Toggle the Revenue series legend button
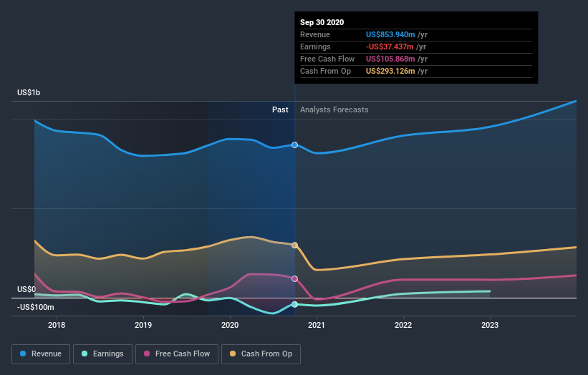588x375 pixels. (41, 354)
